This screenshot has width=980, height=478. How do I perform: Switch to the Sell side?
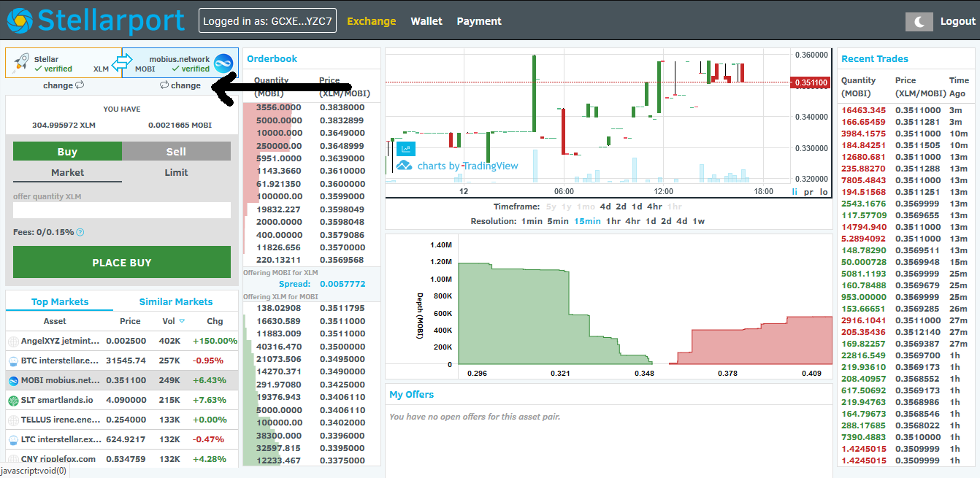point(176,152)
